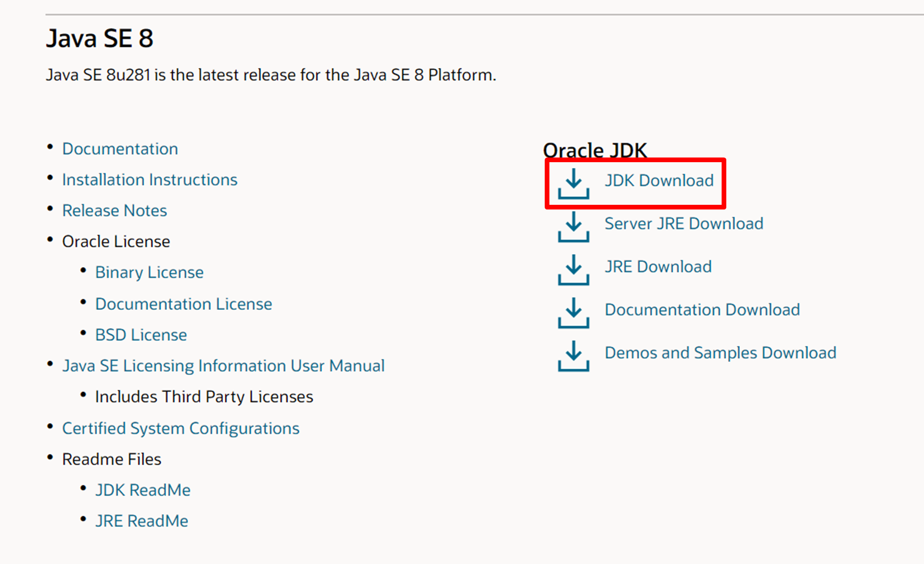Screen dimensions: 924x564
Task: Click the Includes Third Party Licenses text
Action: (x=204, y=397)
